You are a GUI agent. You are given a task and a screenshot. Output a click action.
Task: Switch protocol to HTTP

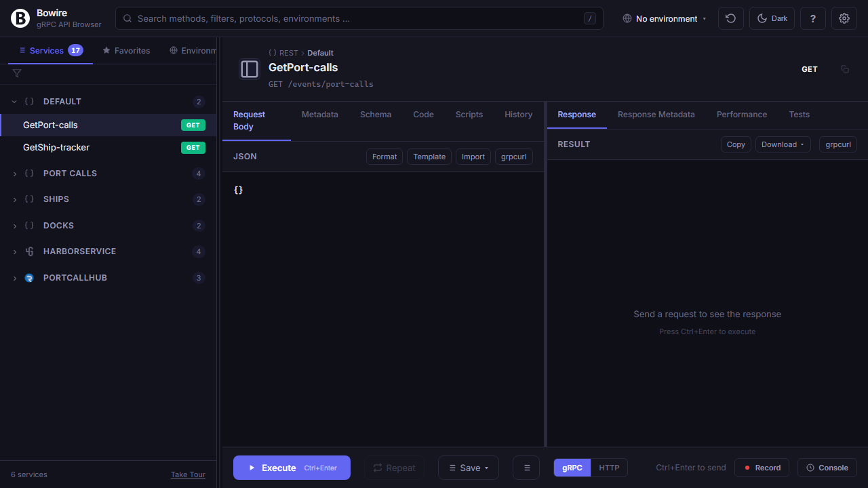click(609, 468)
